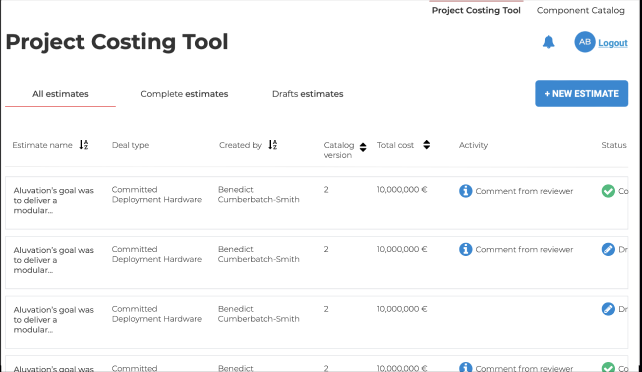Screen dimensions: 642x372
Task: Click the 'Project Costing Tool' page heading
Action: (x=117, y=42)
